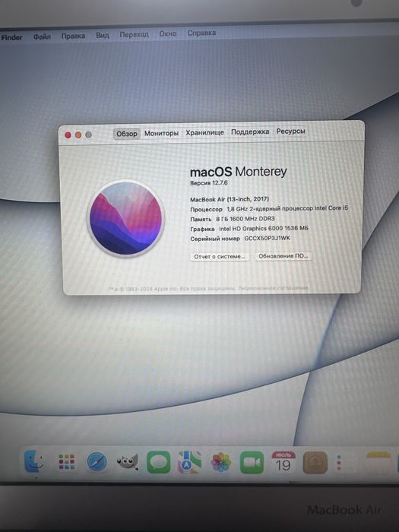
Task: Open Maps app in Dock
Action: (189, 462)
